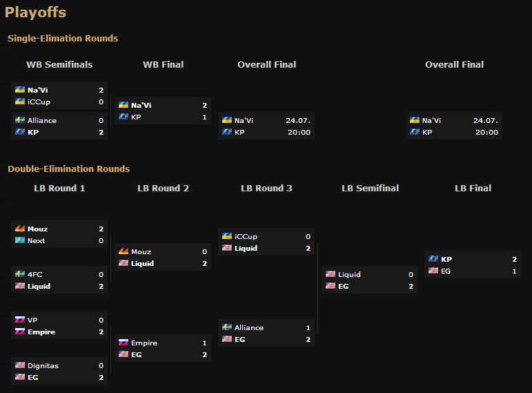532x393 pixels.
Task: Open Alliance in the WB Semifinals
Action: click(x=42, y=120)
